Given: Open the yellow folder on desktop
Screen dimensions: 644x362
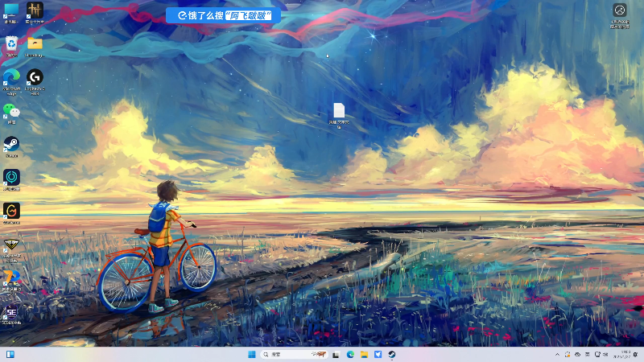Looking at the screenshot, I should (35, 47).
